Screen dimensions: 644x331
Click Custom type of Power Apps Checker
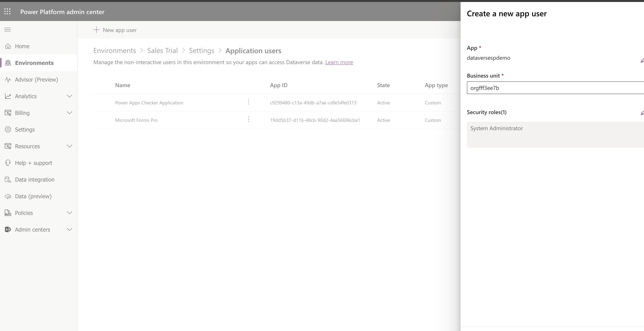[433, 103]
